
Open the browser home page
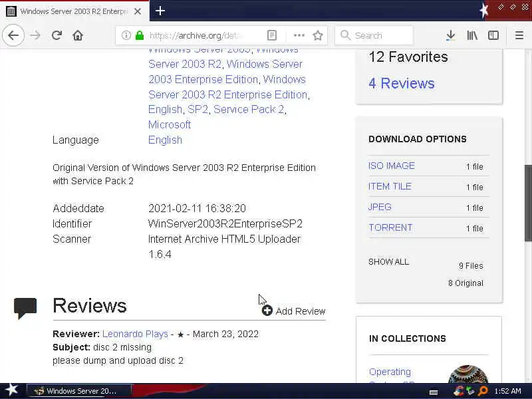78,35
